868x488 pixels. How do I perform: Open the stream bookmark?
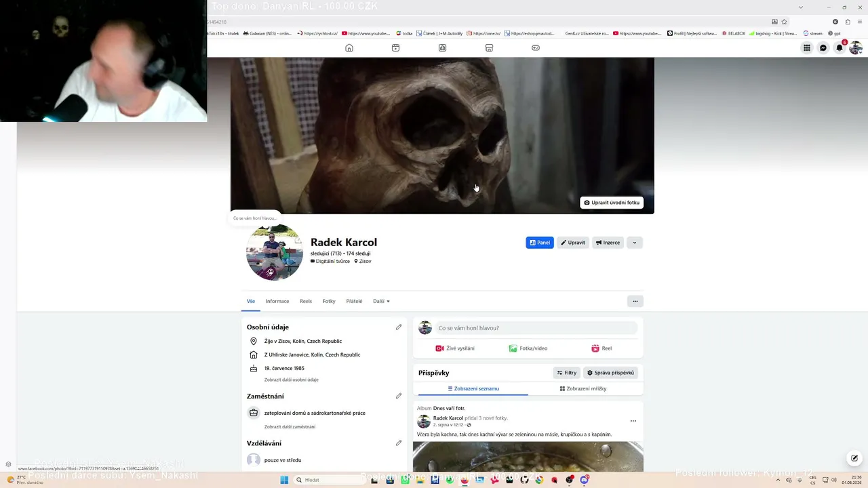[812, 33]
